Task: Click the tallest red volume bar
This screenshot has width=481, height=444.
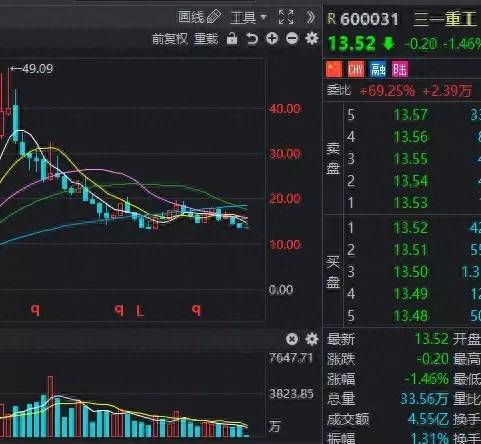Action: pyautogui.click(x=51, y=406)
